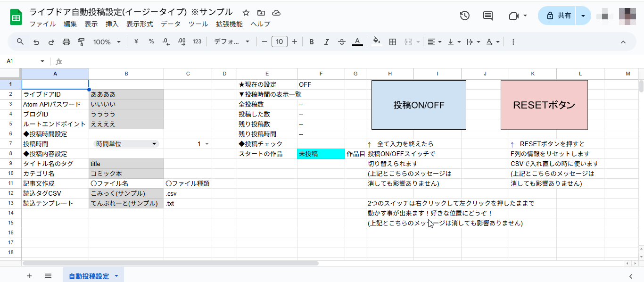Select column header E
644x282 pixels.
(267, 74)
